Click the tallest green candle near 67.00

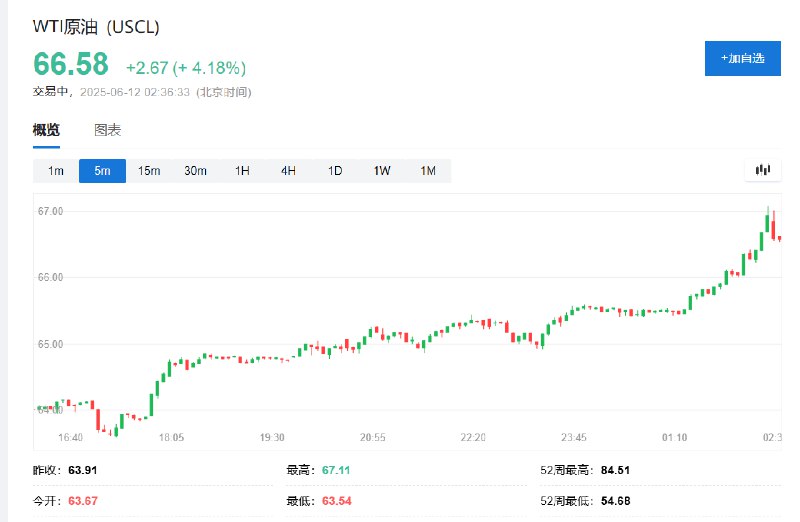pos(767,223)
